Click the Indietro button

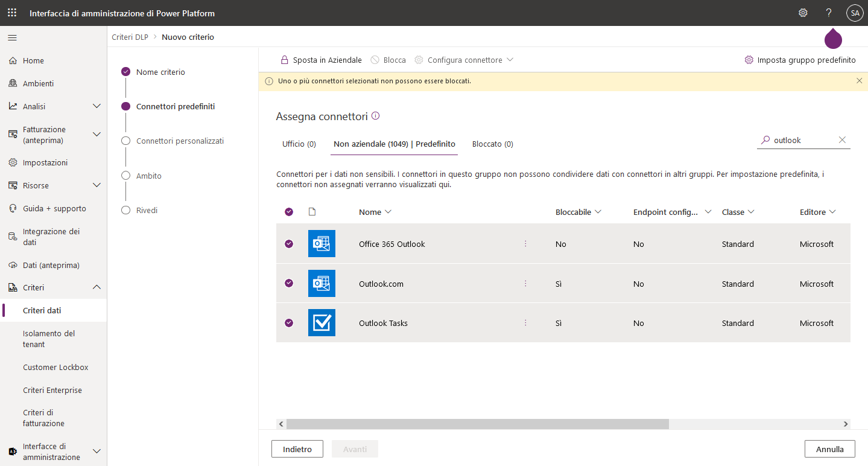(297, 449)
